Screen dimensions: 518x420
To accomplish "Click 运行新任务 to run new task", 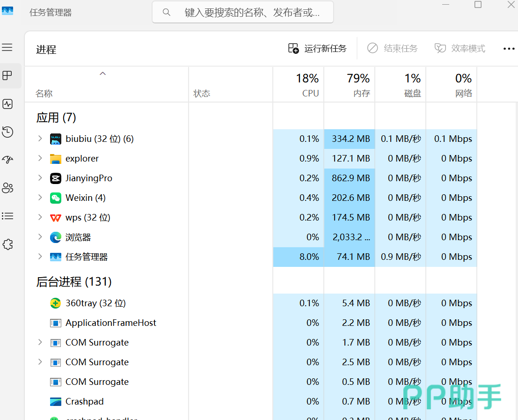I will 318,49.
